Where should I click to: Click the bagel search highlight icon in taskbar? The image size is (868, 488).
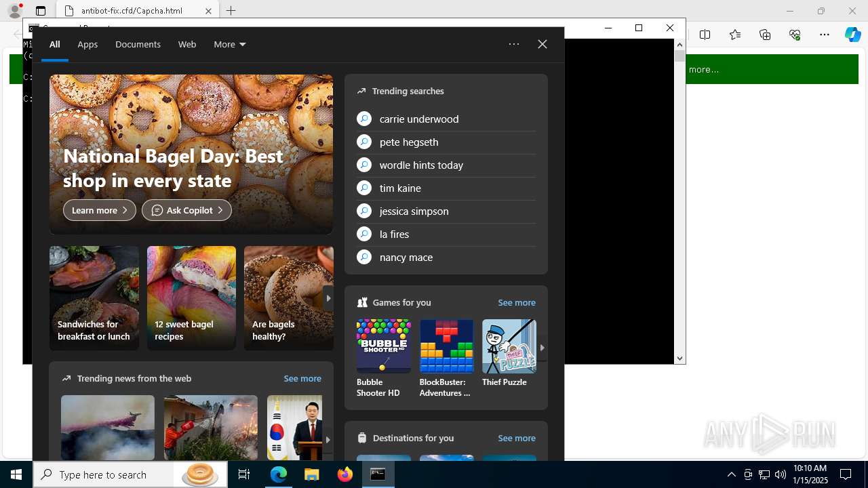click(200, 475)
